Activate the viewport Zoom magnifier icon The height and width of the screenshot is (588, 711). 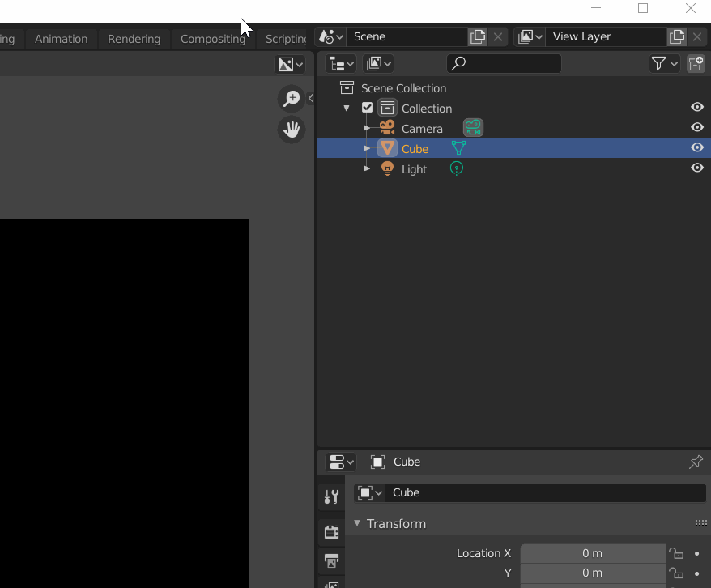tap(291, 98)
